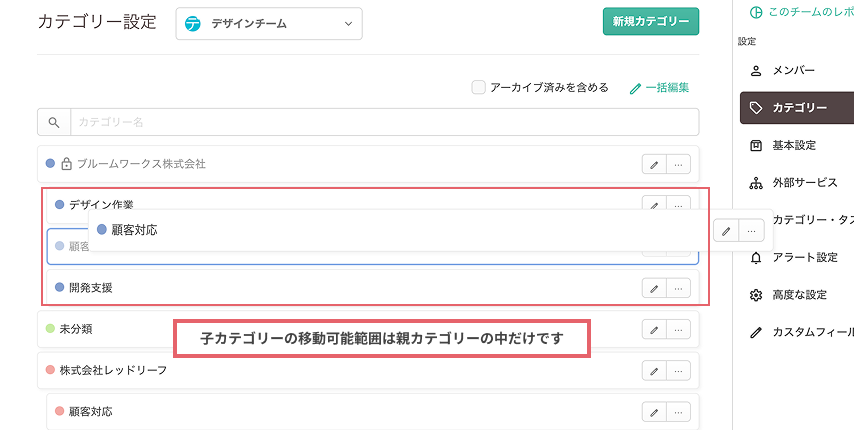Open the デザインチーム team dropdown
854x430 pixels.
pos(268,24)
